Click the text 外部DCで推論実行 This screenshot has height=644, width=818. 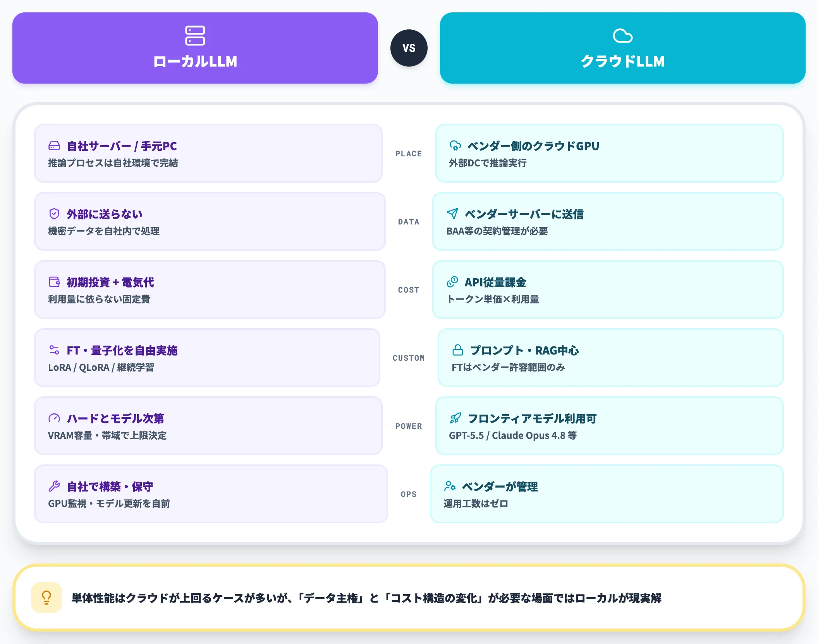point(488,163)
